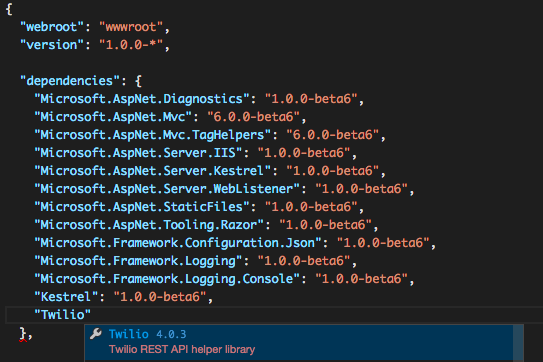Click the Twilio REST API helper library description
Viewport: 543px width, 362px height.
pos(182,350)
